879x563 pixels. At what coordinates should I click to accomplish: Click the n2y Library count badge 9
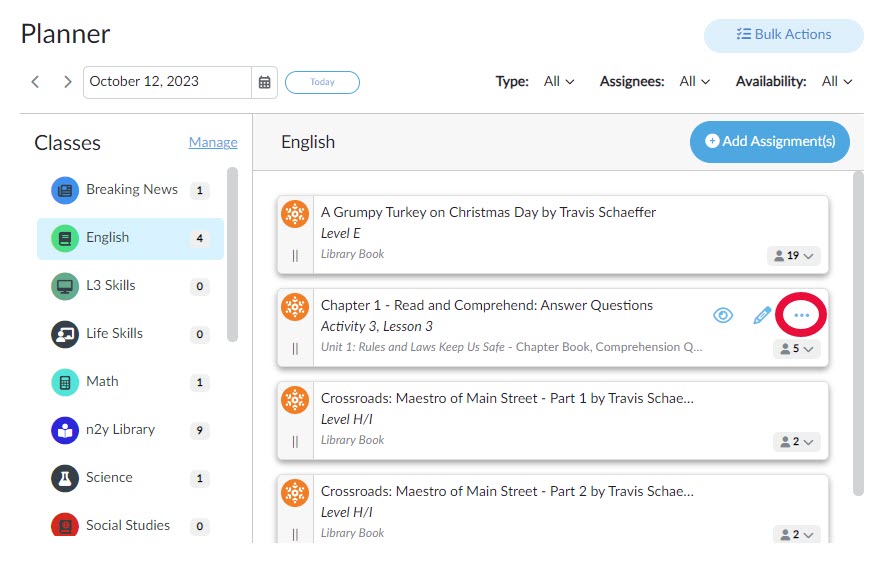click(200, 431)
